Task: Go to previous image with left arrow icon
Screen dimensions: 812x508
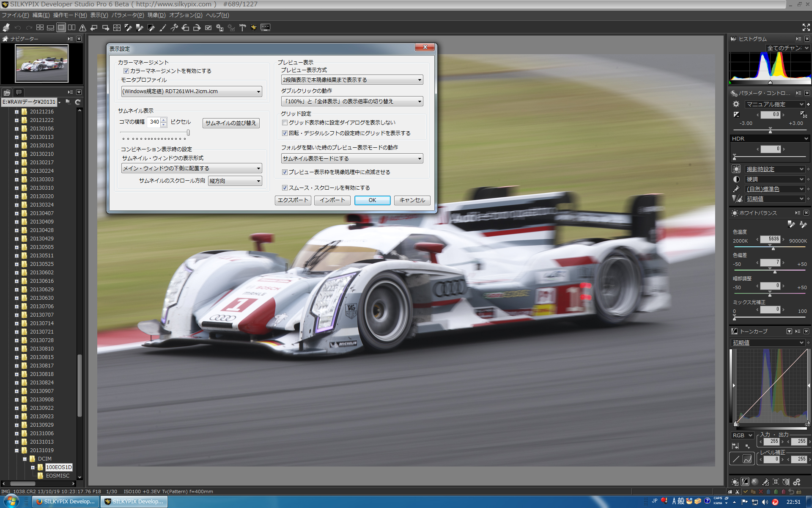Action: coord(94,28)
